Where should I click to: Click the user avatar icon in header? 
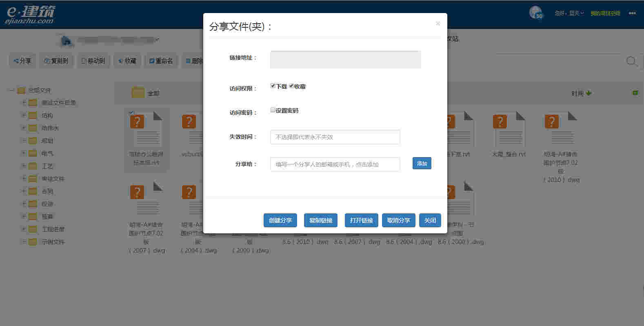pyautogui.click(x=536, y=13)
